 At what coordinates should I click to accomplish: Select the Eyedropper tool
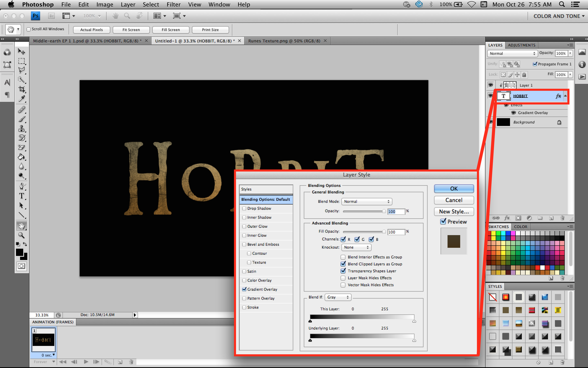(x=21, y=99)
